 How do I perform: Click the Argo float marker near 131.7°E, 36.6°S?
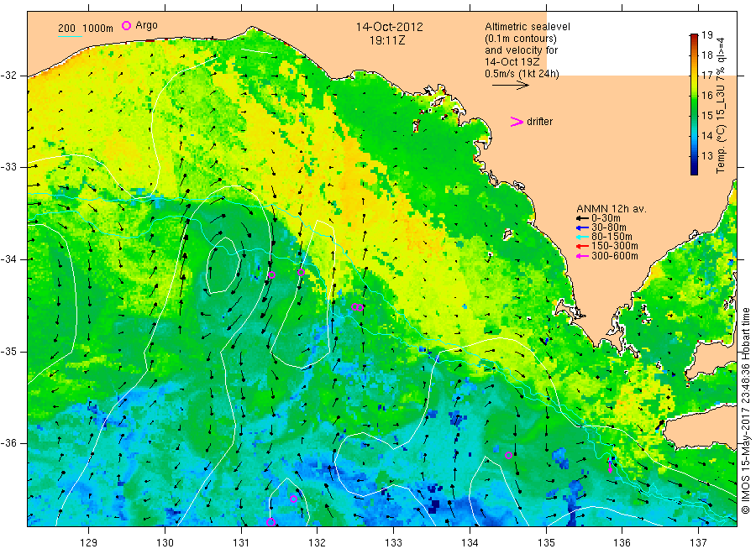(294, 499)
